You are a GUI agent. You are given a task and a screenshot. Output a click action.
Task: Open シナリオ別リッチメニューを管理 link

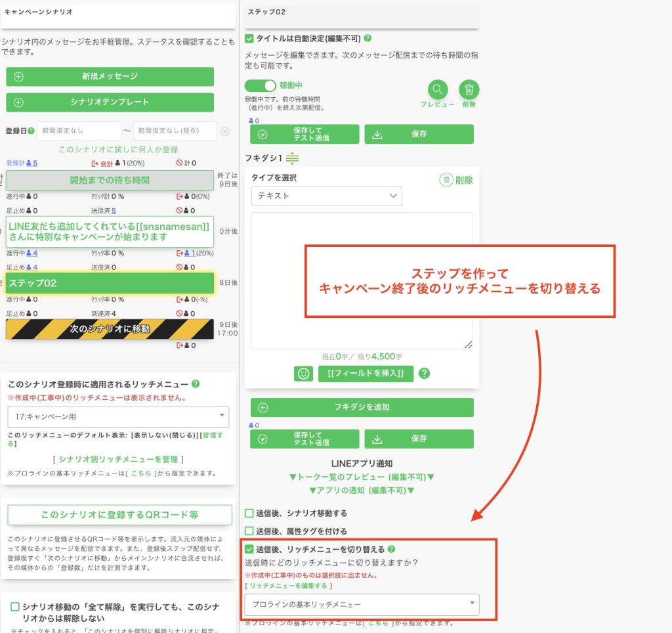[118, 460]
